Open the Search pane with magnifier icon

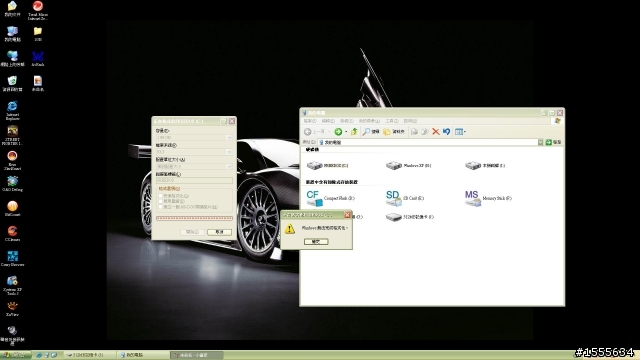point(371,131)
